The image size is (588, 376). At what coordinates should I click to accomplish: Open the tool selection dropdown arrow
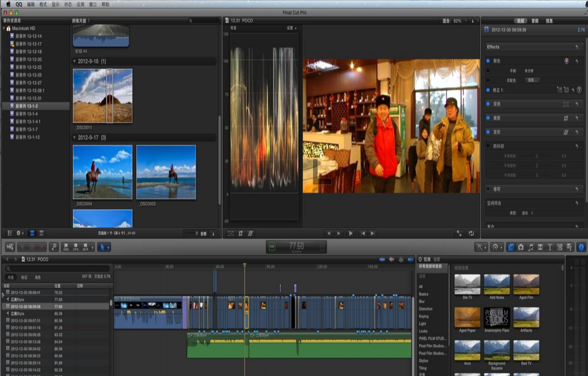[109, 247]
